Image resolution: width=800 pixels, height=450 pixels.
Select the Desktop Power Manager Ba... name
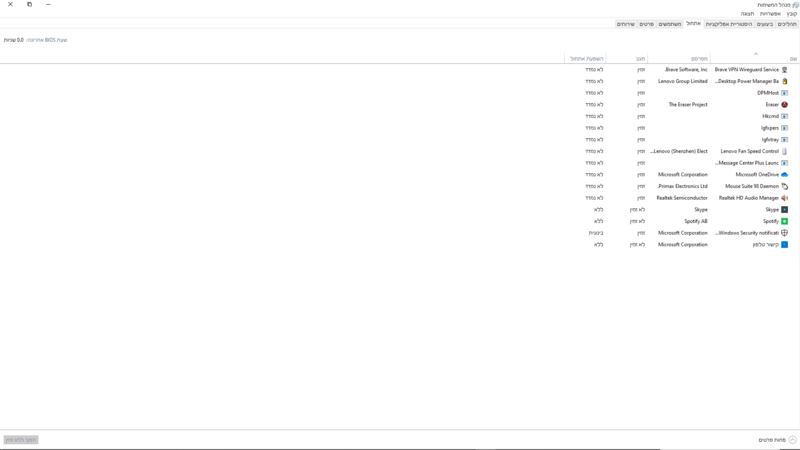click(x=746, y=82)
